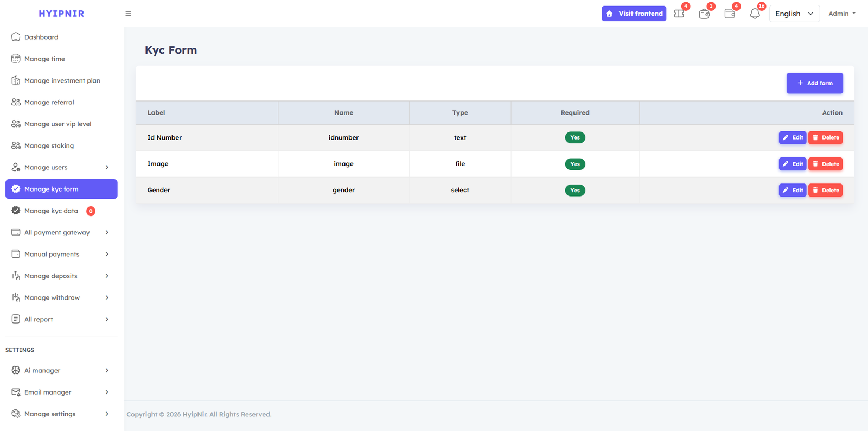Expand the Email manager chevron

107,392
